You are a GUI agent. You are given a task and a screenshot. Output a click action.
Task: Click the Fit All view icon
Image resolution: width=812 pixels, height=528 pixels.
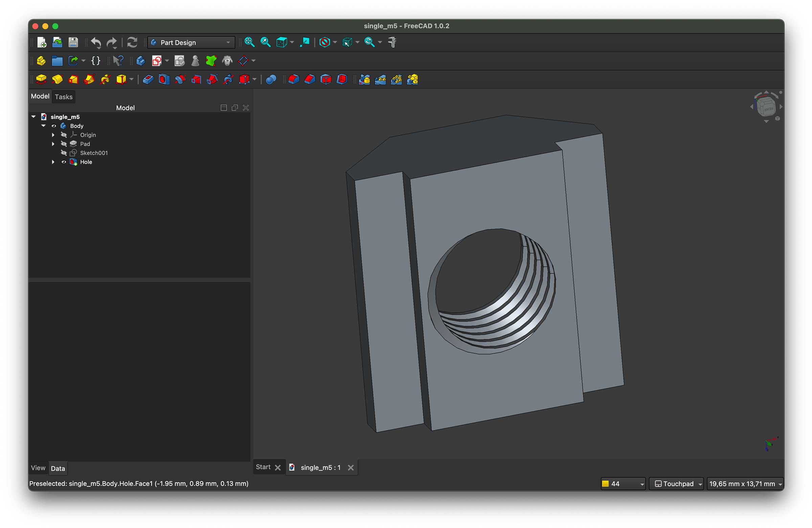249,42
